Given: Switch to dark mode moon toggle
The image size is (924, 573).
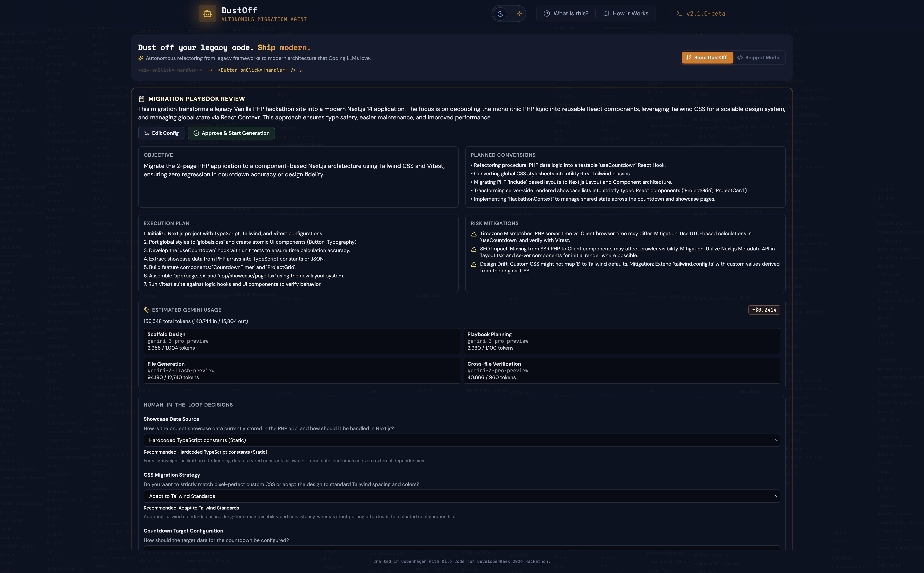Looking at the screenshot, I should tap(500, 14).
